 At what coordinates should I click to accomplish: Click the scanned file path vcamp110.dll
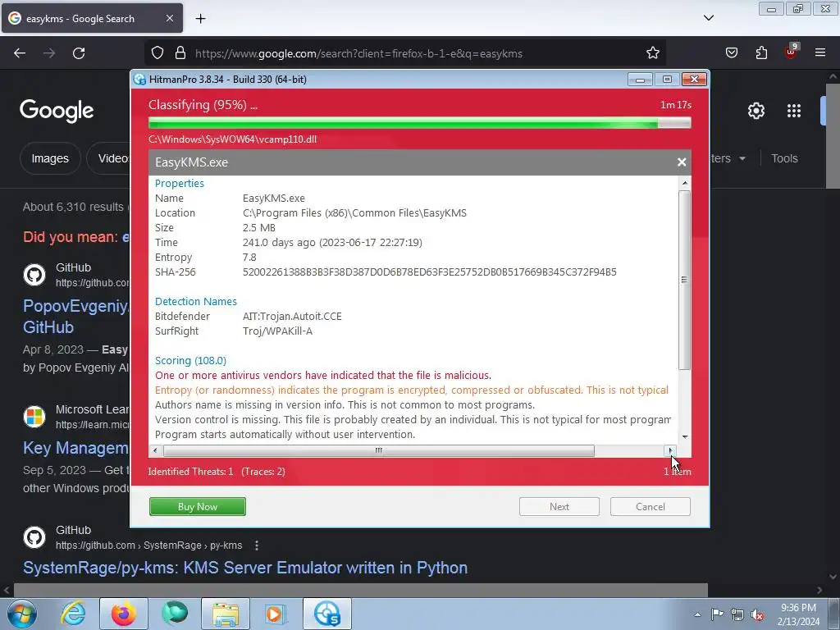(x=232, y=139)
